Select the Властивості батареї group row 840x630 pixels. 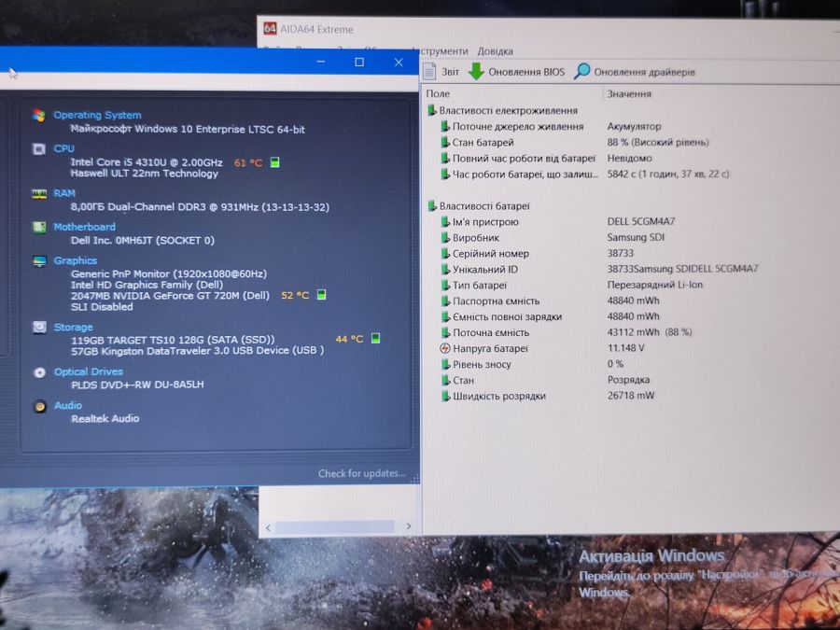pos(479,205)
